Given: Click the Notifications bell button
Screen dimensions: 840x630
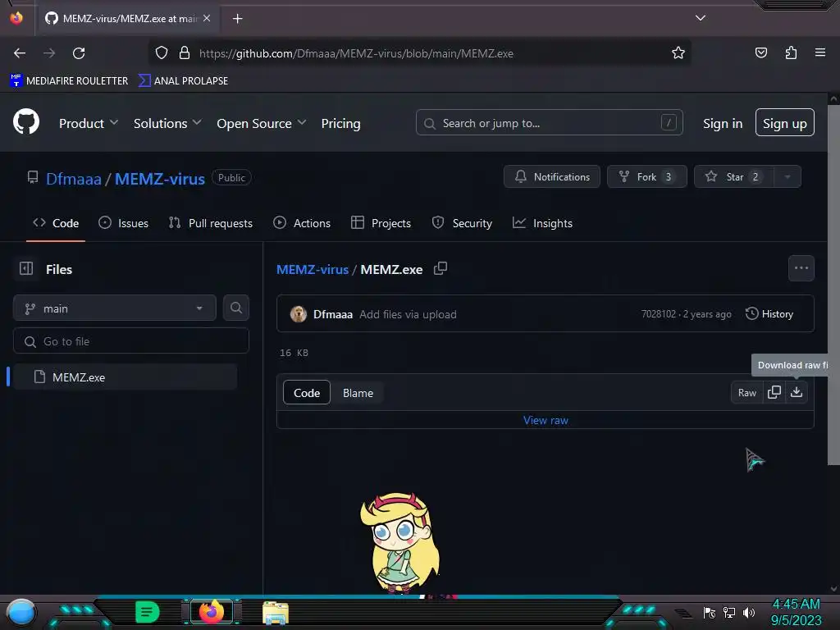Looking at the screenshot, I should [552, 177].
